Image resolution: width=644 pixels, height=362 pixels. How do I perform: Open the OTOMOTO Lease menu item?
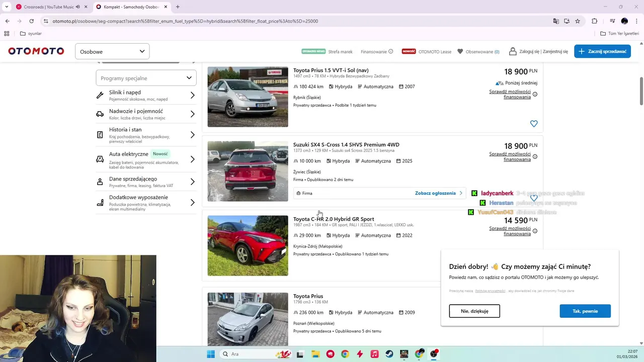pyautogui.click(x=435, y=51)
